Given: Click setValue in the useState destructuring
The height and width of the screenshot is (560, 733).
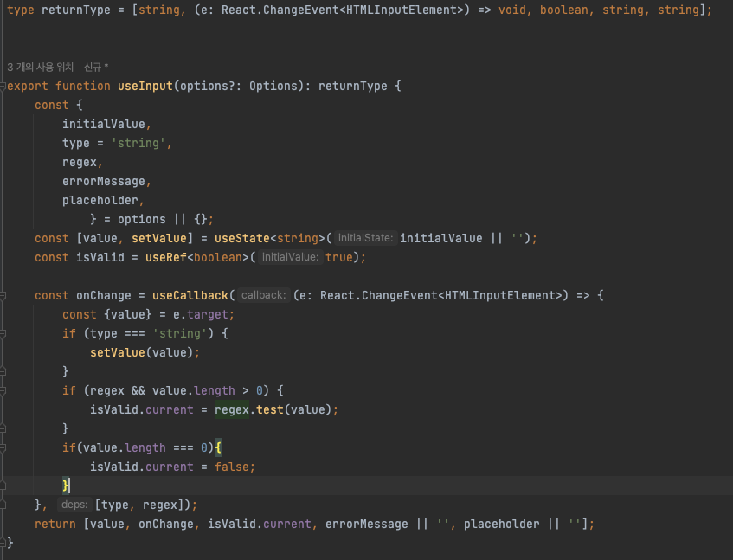Looking at the screenshot, I should 159,238.
